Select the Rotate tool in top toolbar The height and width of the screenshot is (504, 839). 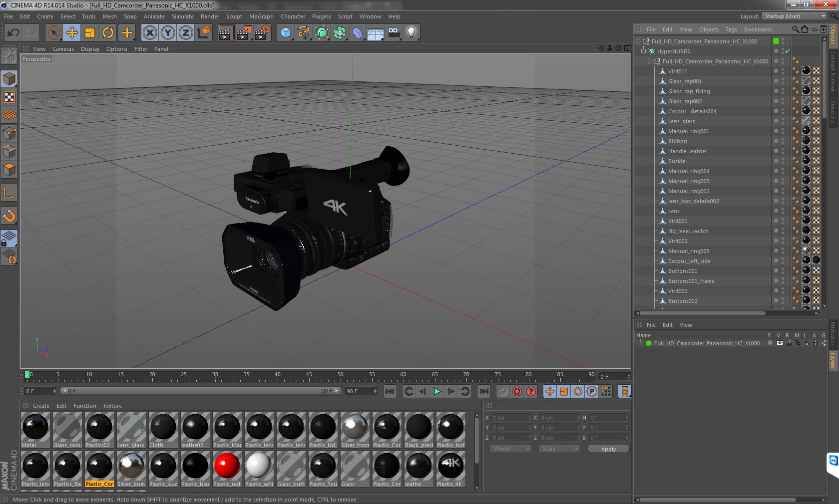click(x=108, y=33)
